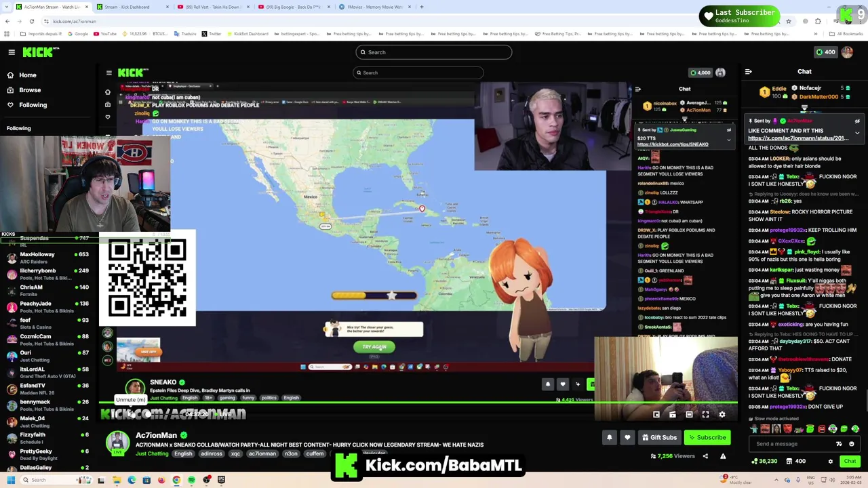Open player settings gear icon
The height and width of the screenshot is (488, 868).
(x=722, y=414)
